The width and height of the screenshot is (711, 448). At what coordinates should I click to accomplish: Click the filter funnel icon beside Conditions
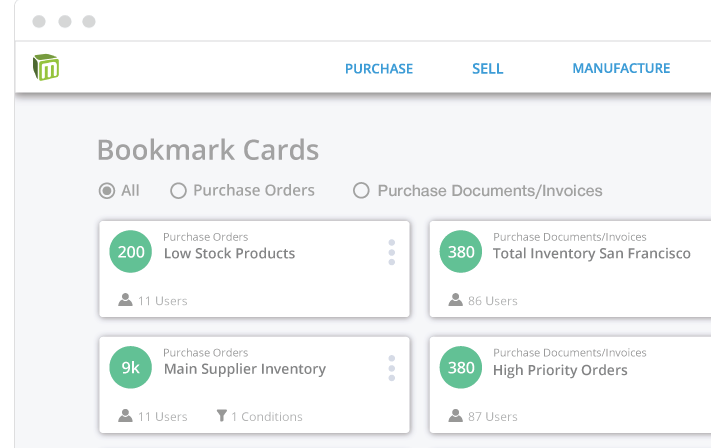(222, 416)
